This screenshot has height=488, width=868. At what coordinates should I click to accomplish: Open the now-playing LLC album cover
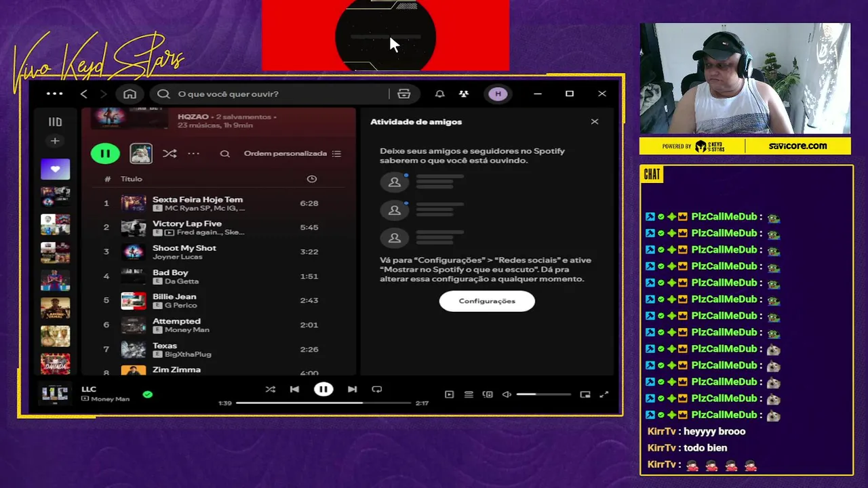(55, 393)
